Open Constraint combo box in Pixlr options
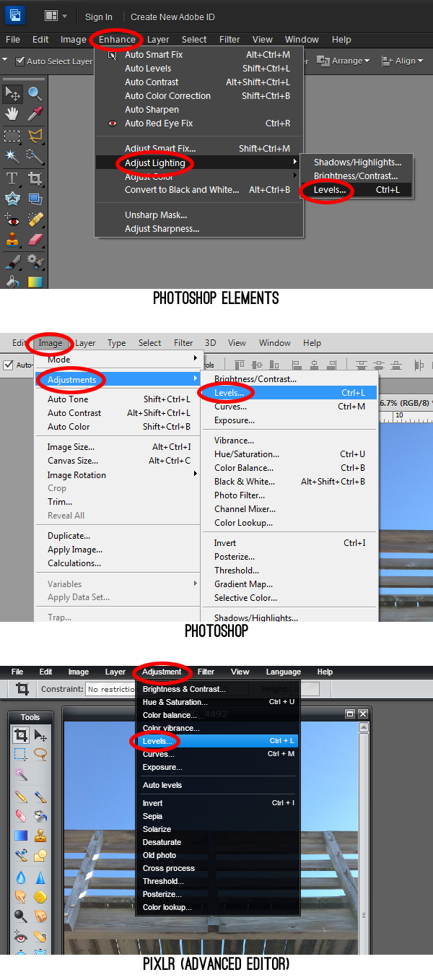Screen dimensions: 433x980 112,689
